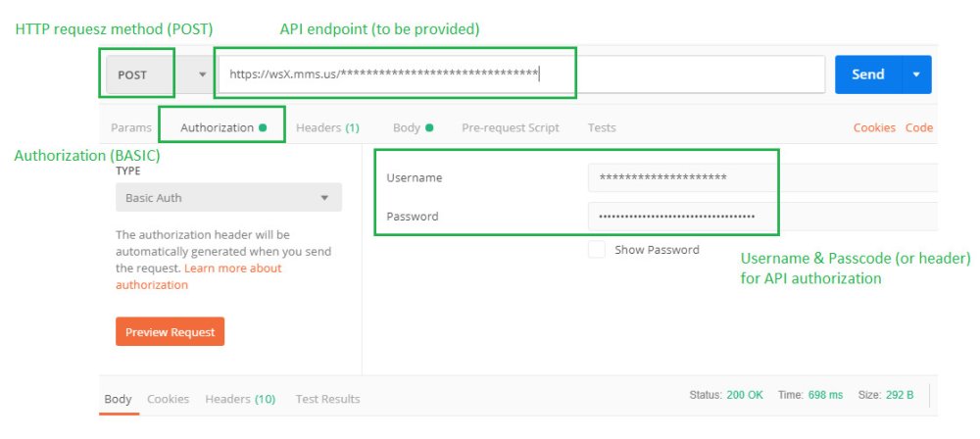This screenshot has height=439, width=980.
Task: Select the Headers (1) request tab
Action: 327,127
